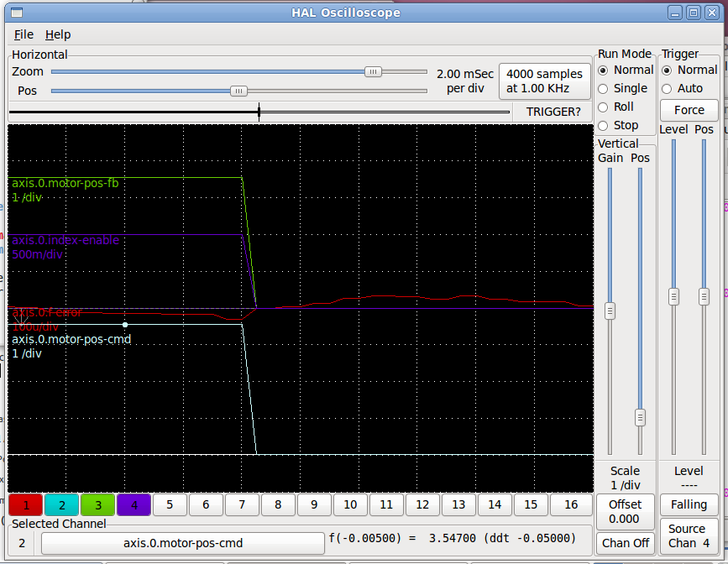
Task: Adjust the horizontal Pos slider
Action: tap(238, 91)
